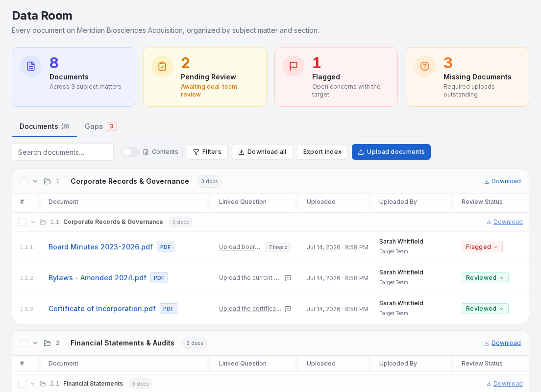Switch to the Gaps tab

(x=100, y=126)
